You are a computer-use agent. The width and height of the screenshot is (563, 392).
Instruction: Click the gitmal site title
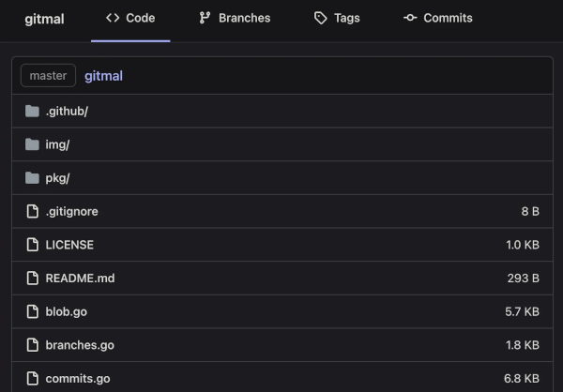click(x=44, y=19)
